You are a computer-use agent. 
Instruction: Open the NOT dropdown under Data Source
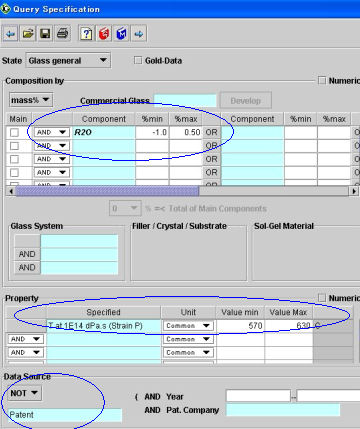click(24, 393)
